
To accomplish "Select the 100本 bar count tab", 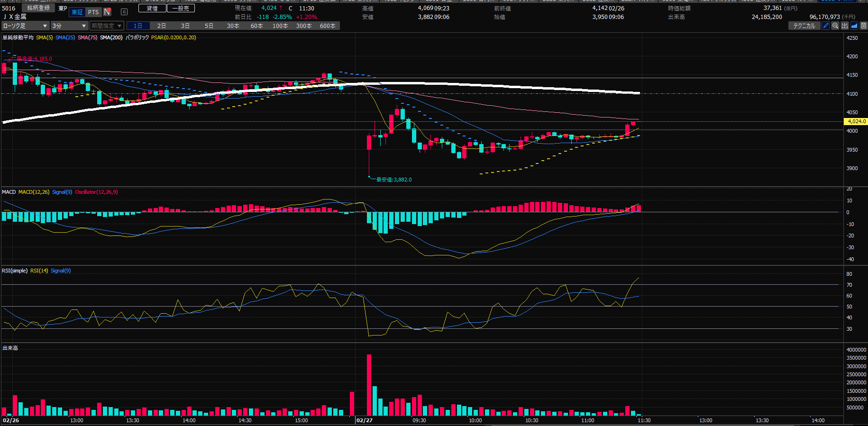I will [280, 26].
